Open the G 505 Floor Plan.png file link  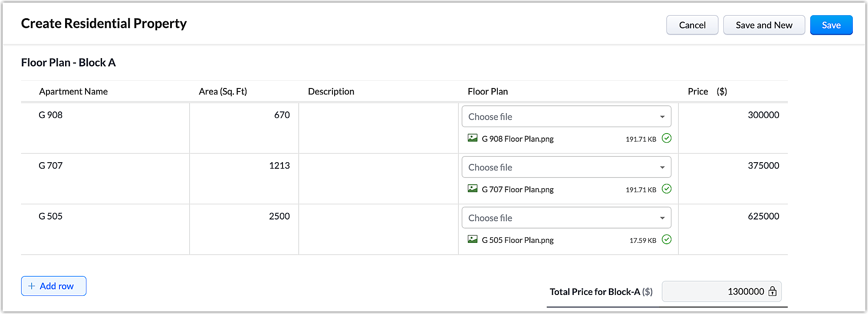pyautogui.click(x=517, y=240)
